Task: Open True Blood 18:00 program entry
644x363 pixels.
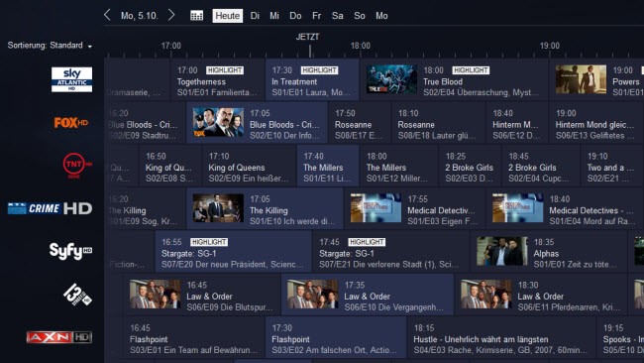Action: click(x=454, y=80)
